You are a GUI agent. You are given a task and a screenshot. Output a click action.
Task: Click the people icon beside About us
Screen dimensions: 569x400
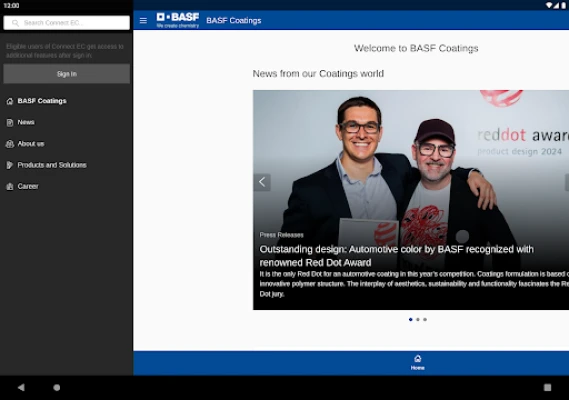click(10, 144)
